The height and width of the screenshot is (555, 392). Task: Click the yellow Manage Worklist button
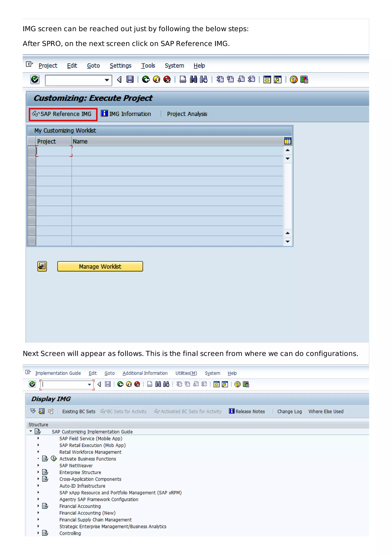(100, 266)
